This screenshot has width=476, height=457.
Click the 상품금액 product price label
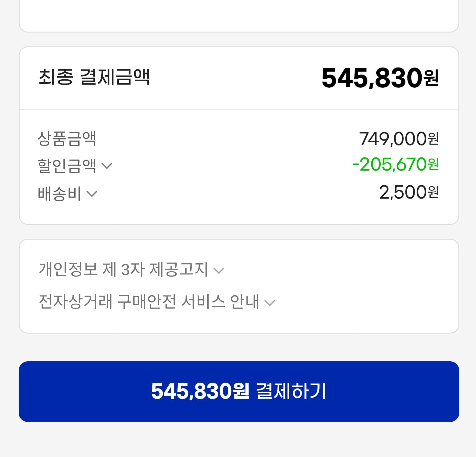[x=66, y=139]
